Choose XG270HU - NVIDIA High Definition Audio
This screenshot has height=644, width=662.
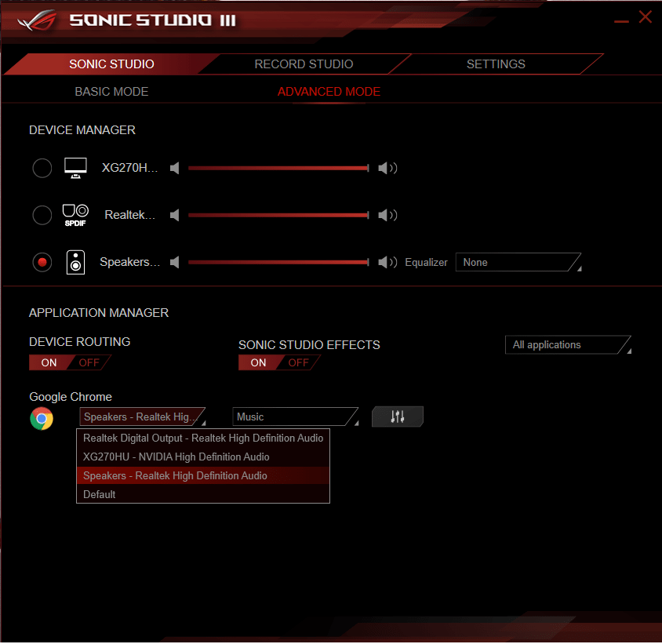tap(203, 457)
